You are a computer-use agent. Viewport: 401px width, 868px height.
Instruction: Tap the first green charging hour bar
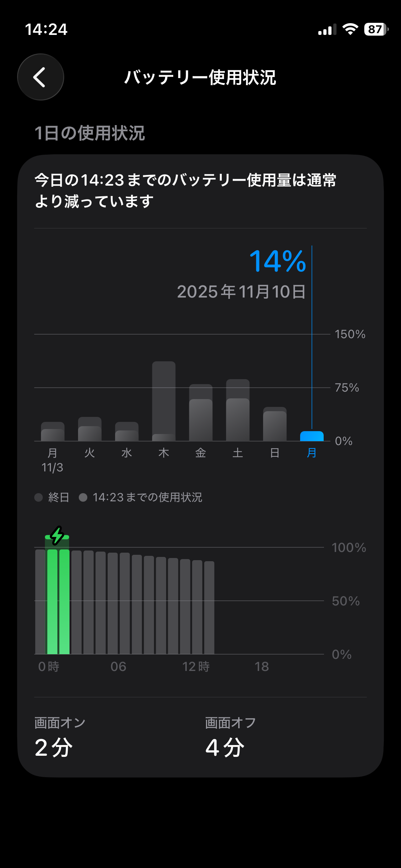click(52, 601)
